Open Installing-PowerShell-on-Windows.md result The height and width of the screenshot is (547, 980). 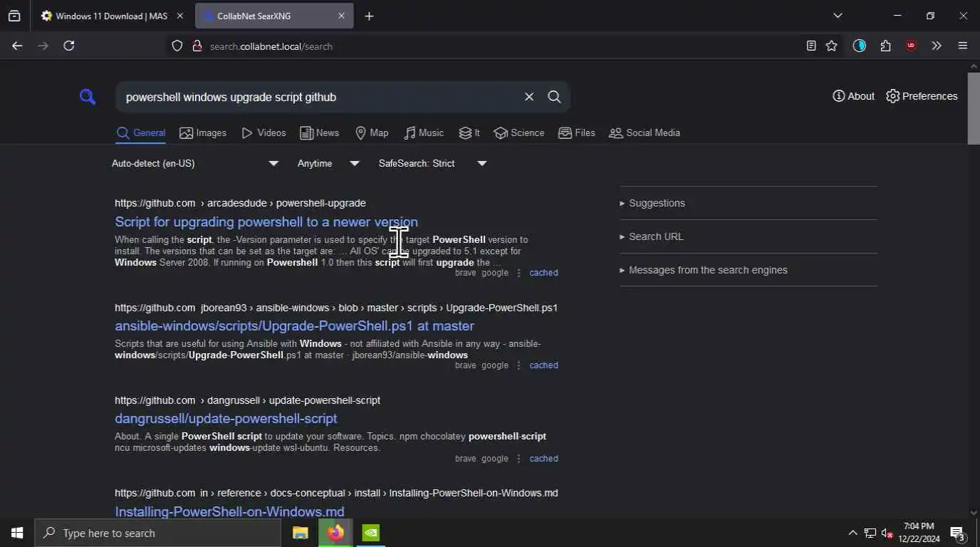coord(229,511)
